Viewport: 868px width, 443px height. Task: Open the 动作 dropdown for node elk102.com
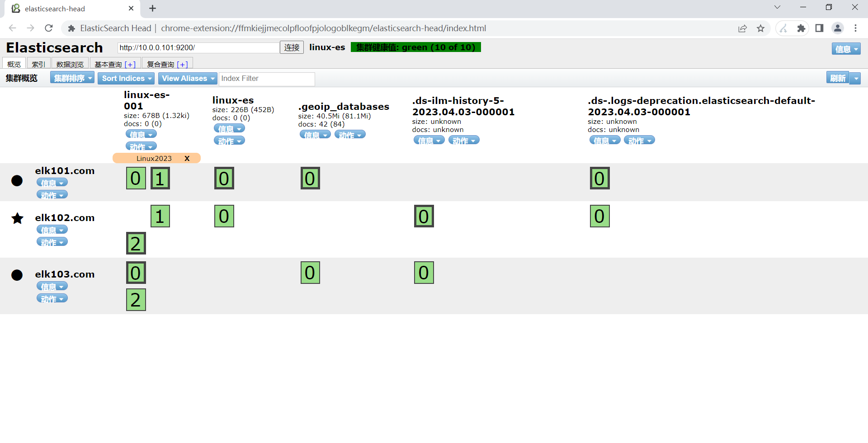(52, 242)
